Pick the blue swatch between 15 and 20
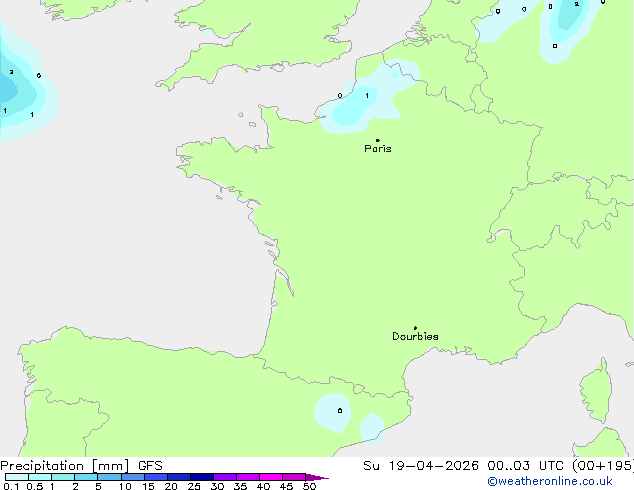This screenshot has width=634, height=490. pyautogui.click(x=156, y=477)
